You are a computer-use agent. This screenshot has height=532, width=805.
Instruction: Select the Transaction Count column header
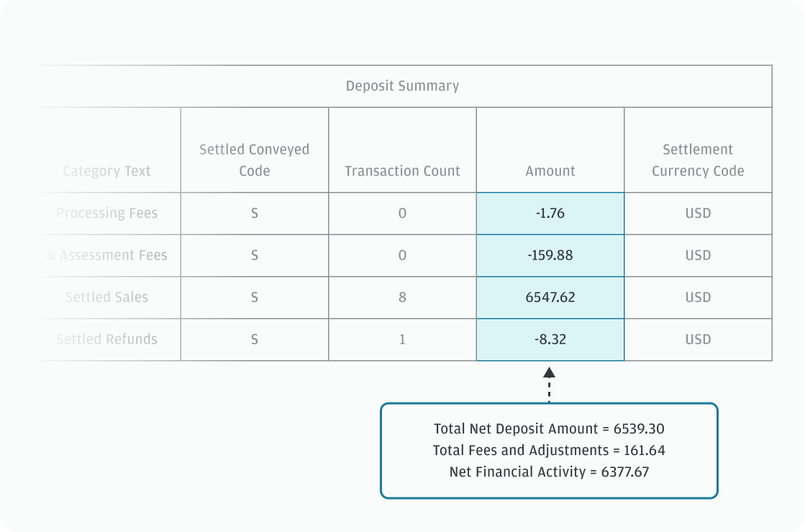point(402,171)
